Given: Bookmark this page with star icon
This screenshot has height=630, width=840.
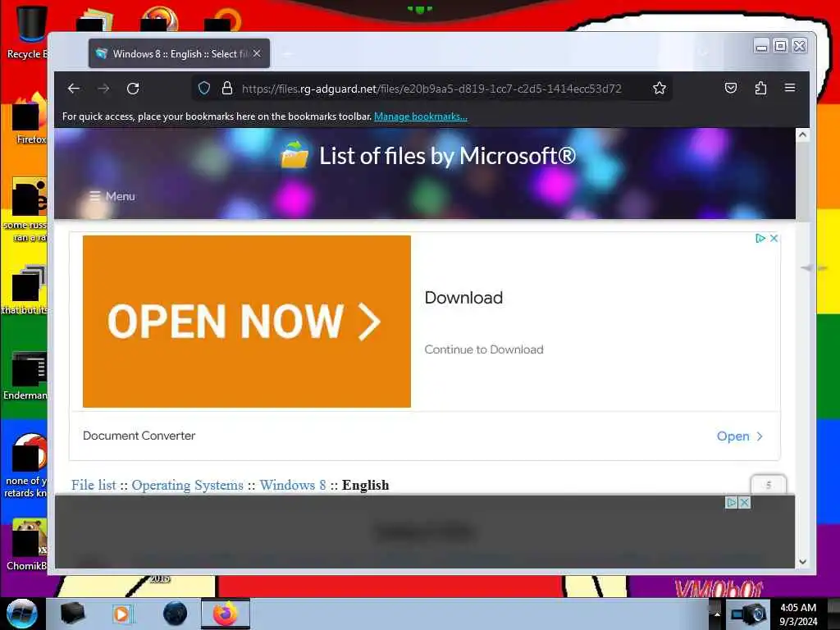Looking at the screenshot, I should point(660,88).
